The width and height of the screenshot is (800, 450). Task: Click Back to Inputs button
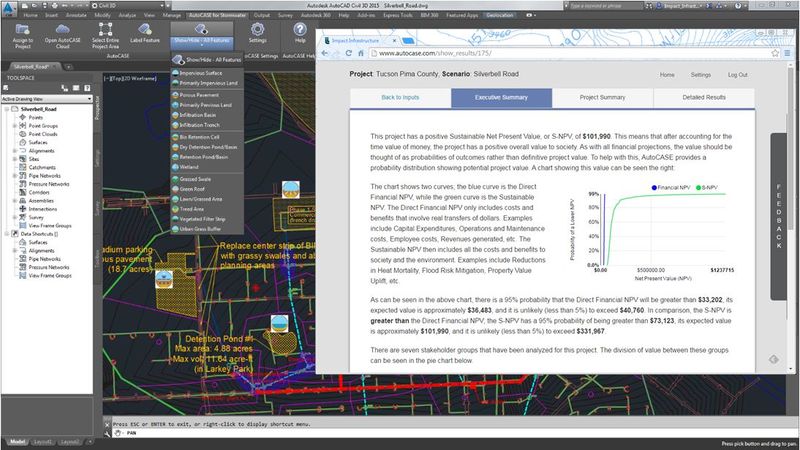point(400,98)
